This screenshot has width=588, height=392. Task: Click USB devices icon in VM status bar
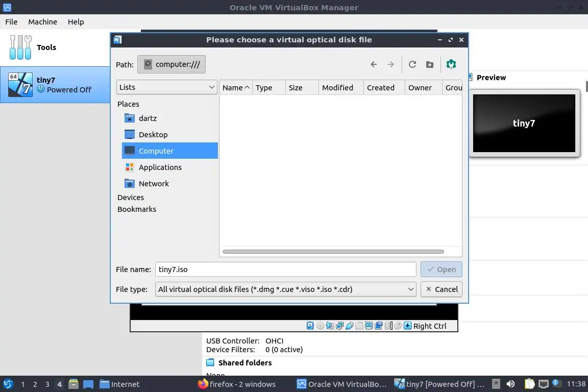[x=350, y=326]
